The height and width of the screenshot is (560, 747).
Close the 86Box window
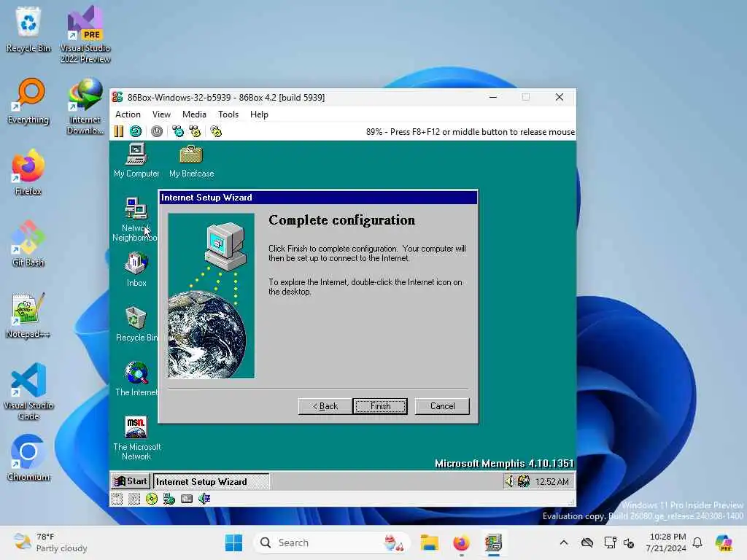click(x=560, y=97)
